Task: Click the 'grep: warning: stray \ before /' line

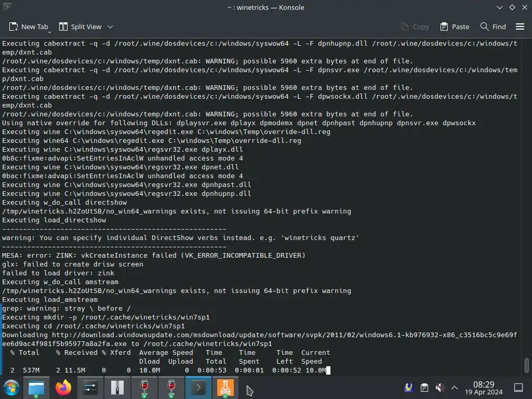Action: point(66,309)
